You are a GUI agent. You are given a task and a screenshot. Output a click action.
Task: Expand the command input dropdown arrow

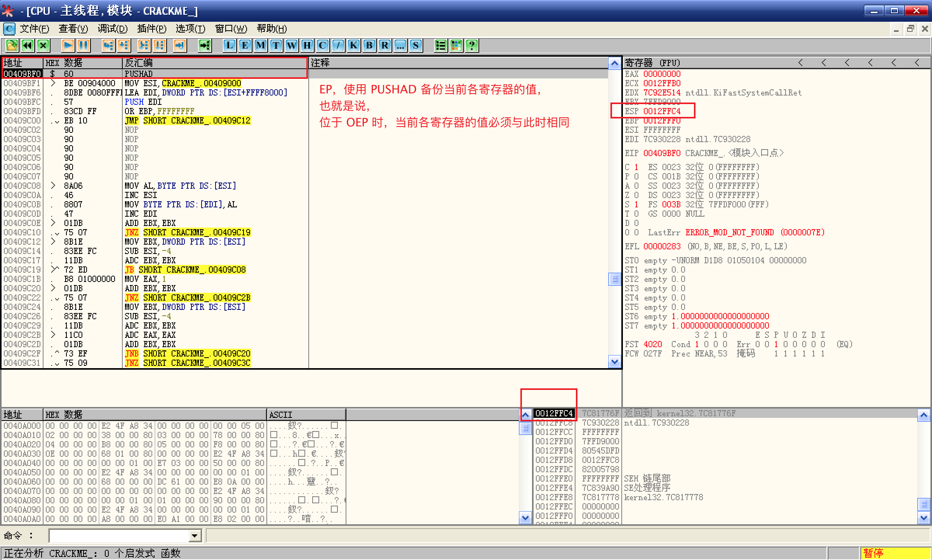pyautogui.click(x=195, y=536)
